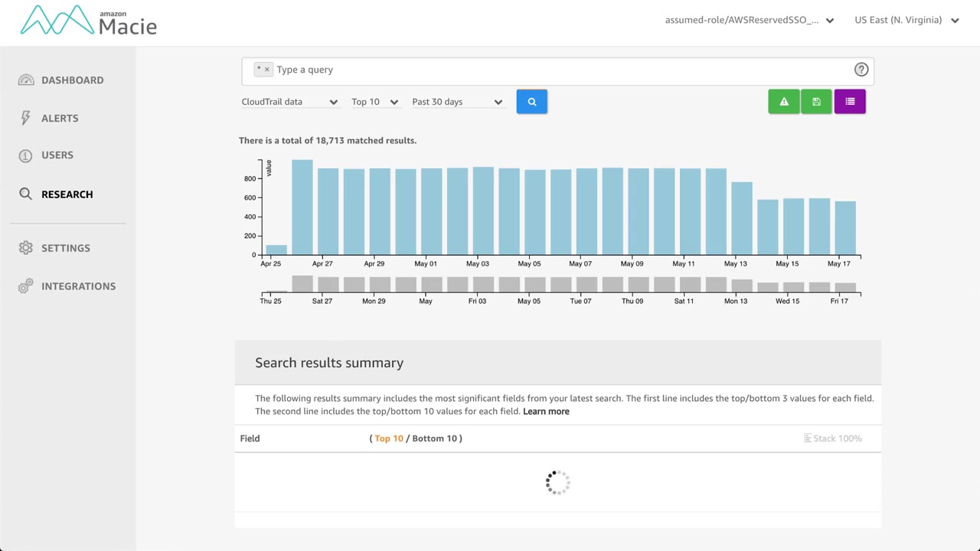Click the green save query button

816,102
